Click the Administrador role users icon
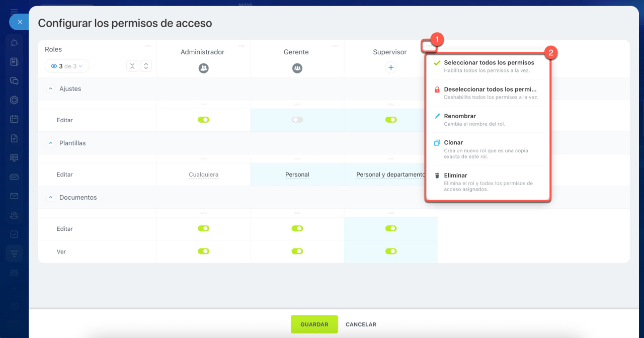Screen dimensions: 644x338 click(x=203, y=68)
